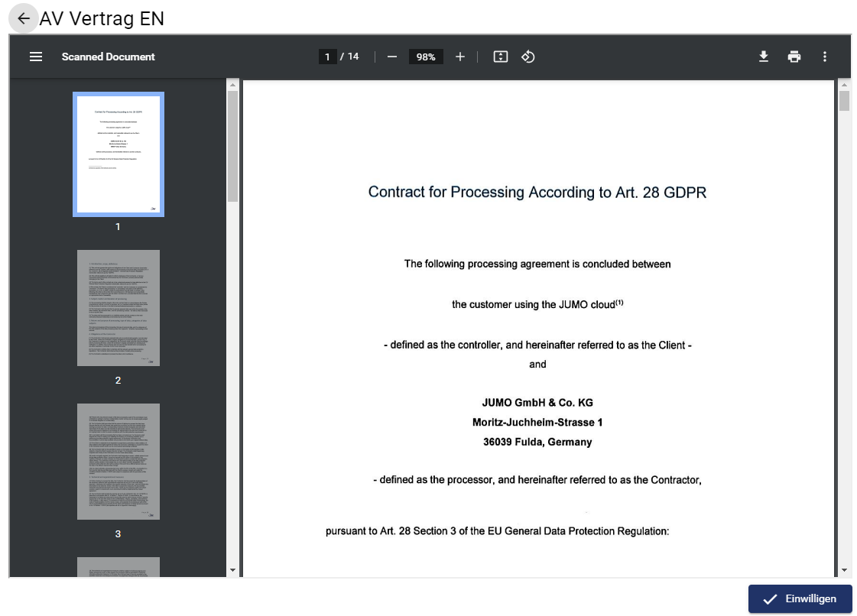Click the document scrollbar down arrow

[x=844, y=570]
